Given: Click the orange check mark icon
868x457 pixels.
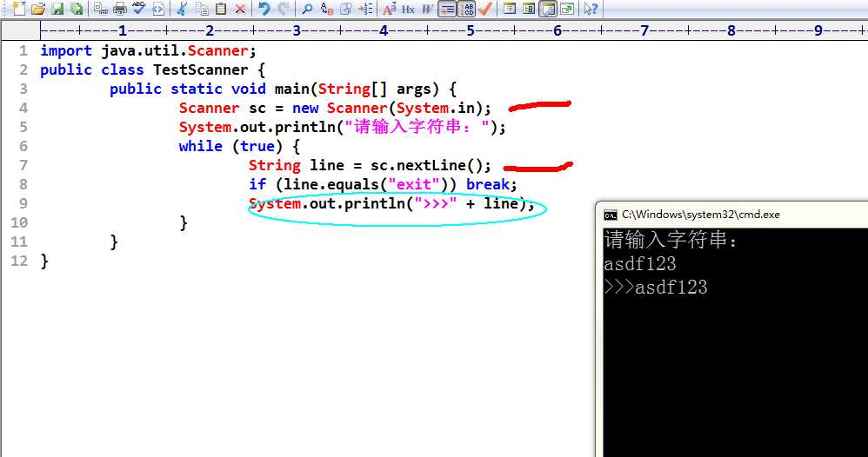Looking at the screenshot, I should pyautogui.click(x=485, y=9).
